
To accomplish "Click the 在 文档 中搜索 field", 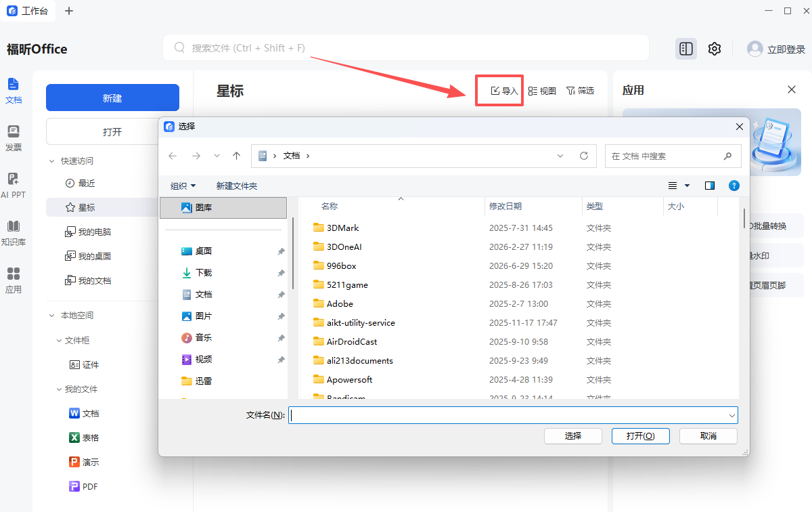I will [673, 156].
